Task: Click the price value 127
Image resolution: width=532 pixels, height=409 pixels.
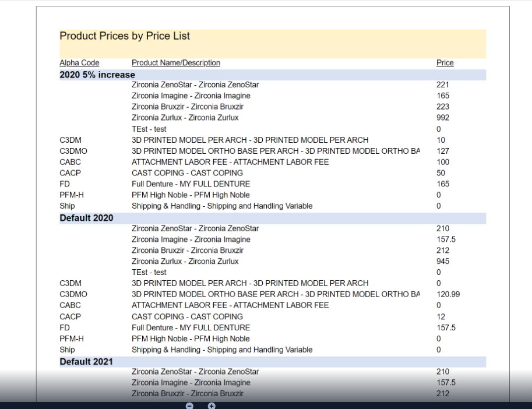Action: tap(443, 151)
